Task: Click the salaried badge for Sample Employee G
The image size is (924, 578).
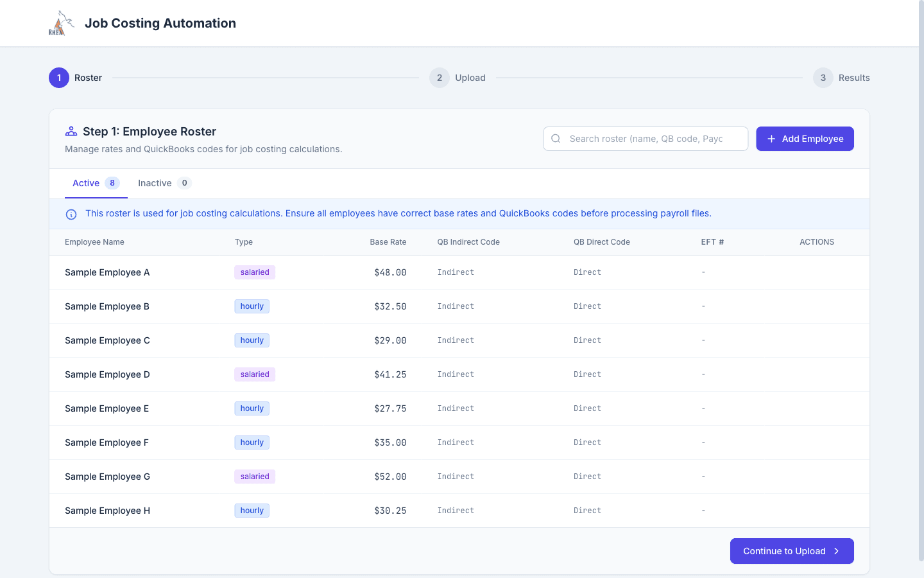Action: click(x=255, y=477)
